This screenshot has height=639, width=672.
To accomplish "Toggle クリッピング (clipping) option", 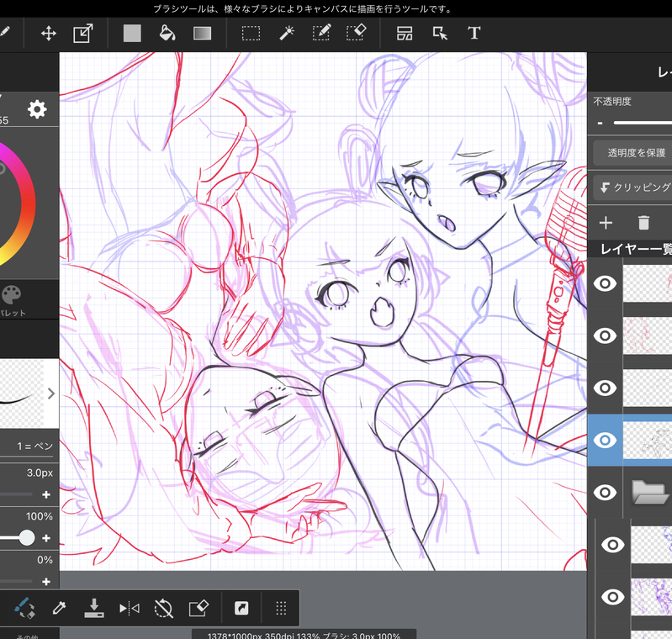I will 633,187.
